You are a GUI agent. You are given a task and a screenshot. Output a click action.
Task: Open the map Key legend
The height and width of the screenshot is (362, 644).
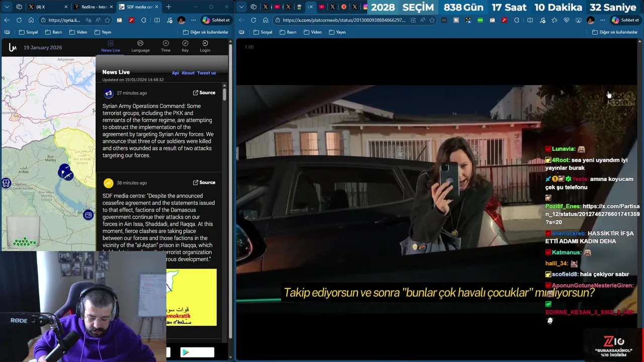pos(185,46)
